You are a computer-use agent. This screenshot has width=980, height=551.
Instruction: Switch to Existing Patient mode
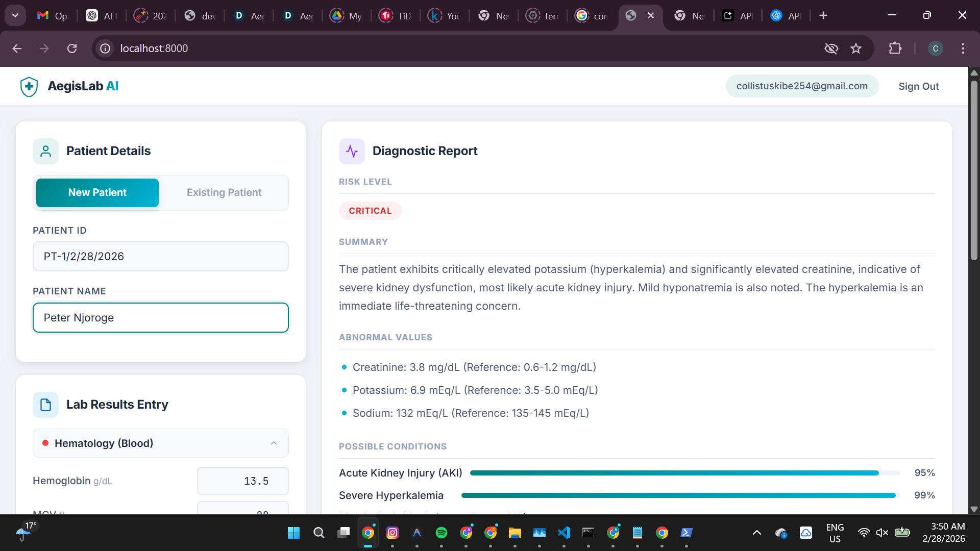[224, 193]
